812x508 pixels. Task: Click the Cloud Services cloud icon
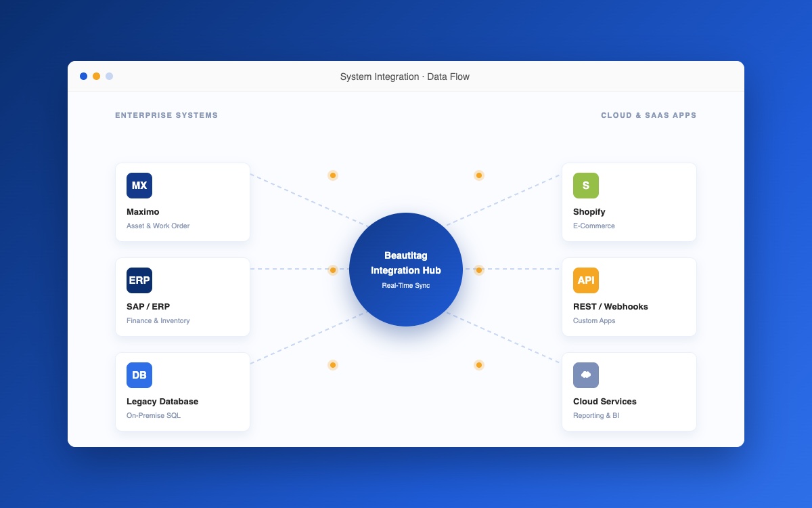586,375
